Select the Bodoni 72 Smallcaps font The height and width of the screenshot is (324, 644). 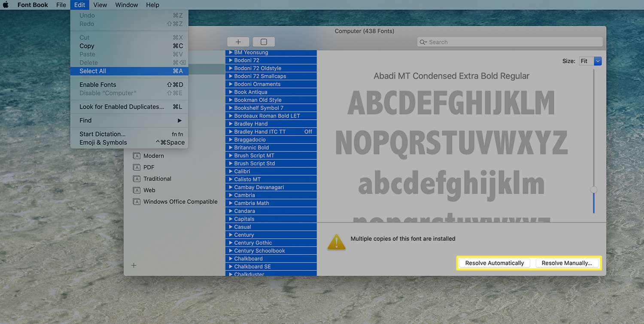click(x=271, y=76)
